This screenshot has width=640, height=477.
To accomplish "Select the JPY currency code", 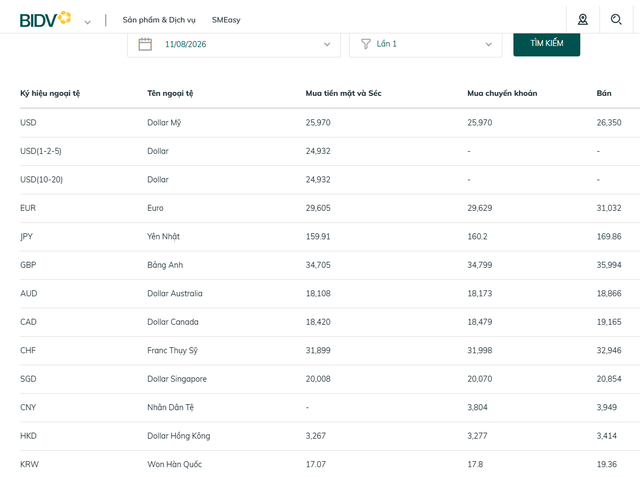I will [x=26, y=237].
